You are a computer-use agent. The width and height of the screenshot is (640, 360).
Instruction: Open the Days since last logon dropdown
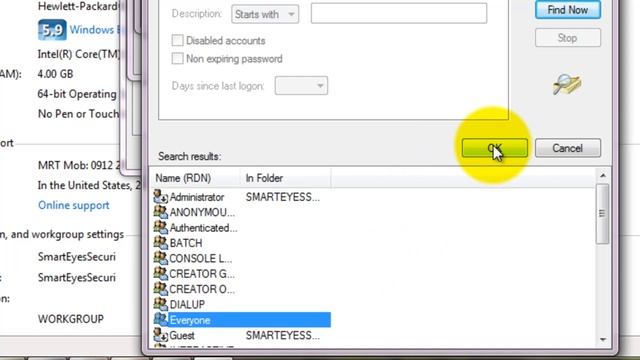(x=301, y=86)
